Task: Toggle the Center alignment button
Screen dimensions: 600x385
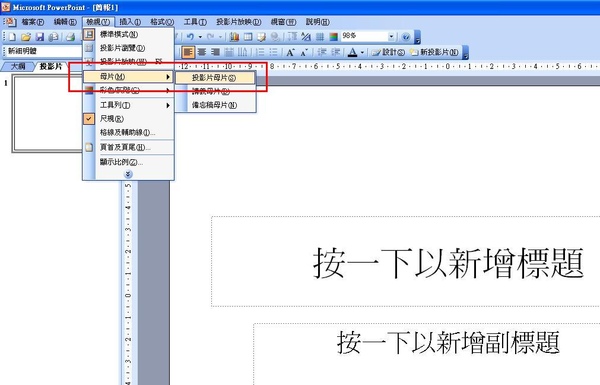Action: [x=202, y=52]
